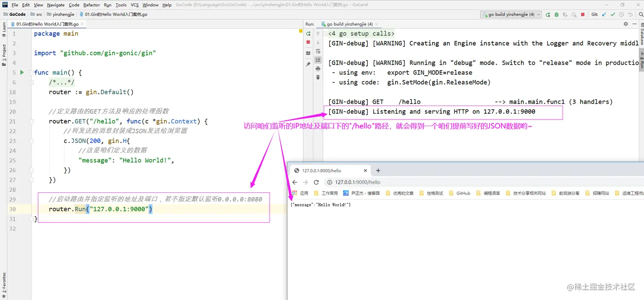Collapse the gin.H block on line 23
The height and width of the screenshot is (300, 644).
[x=32, y=141]
